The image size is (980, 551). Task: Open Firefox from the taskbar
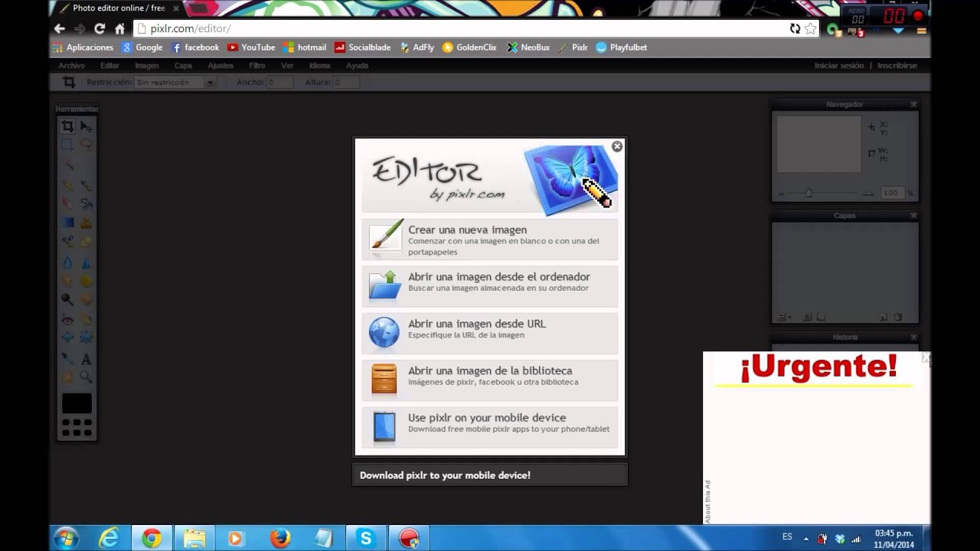pyautogui.click(x=280, y=539)
